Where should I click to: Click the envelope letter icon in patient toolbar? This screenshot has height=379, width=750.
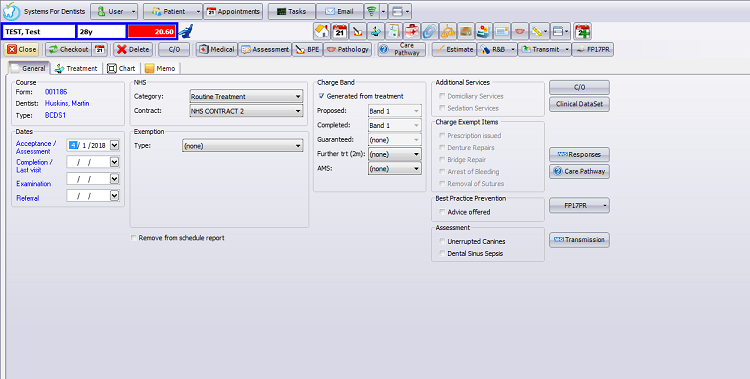pos(502,32)
